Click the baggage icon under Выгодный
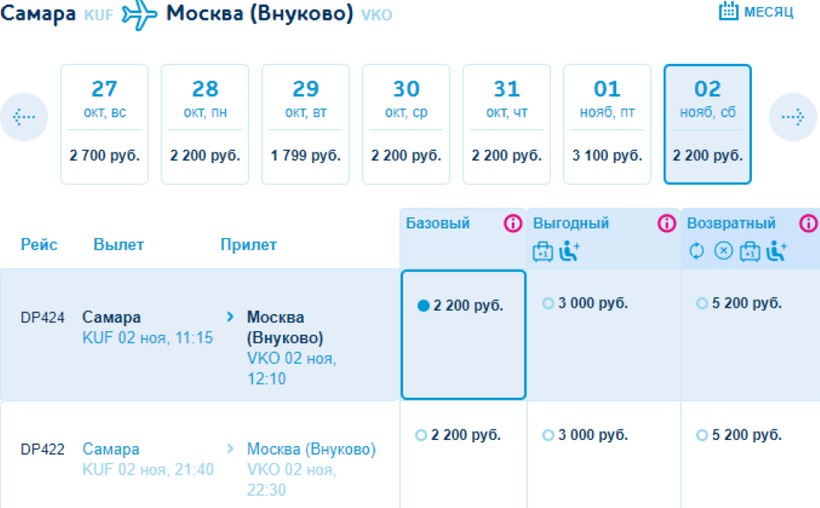The image size is (820, 508). point(543,252)
